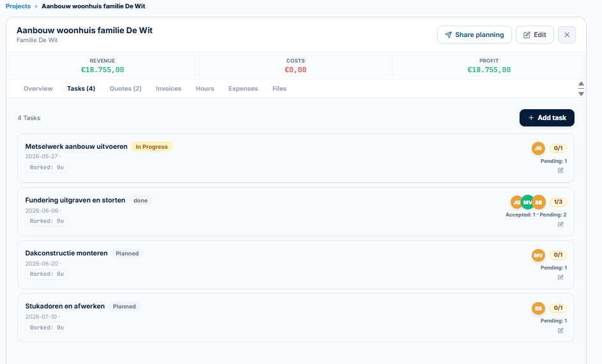
Task: Click the Share planning button
Action: pyautogui.click(x=474, y=35)
